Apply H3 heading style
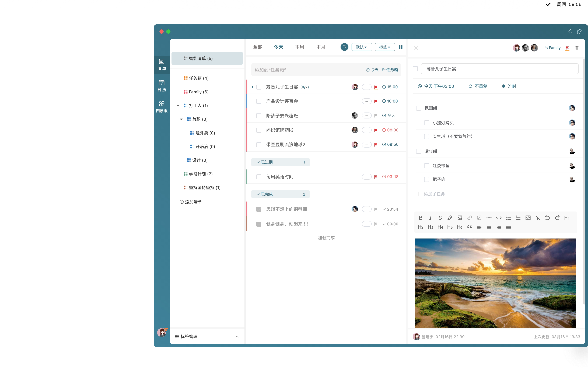 [x=430, y=227]
